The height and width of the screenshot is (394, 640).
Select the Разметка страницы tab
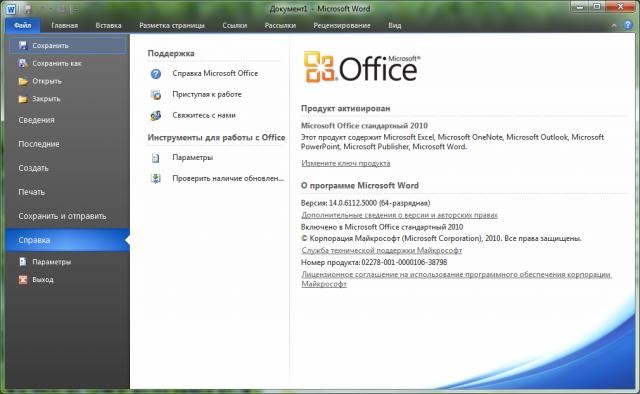click(x=172, y=25)
